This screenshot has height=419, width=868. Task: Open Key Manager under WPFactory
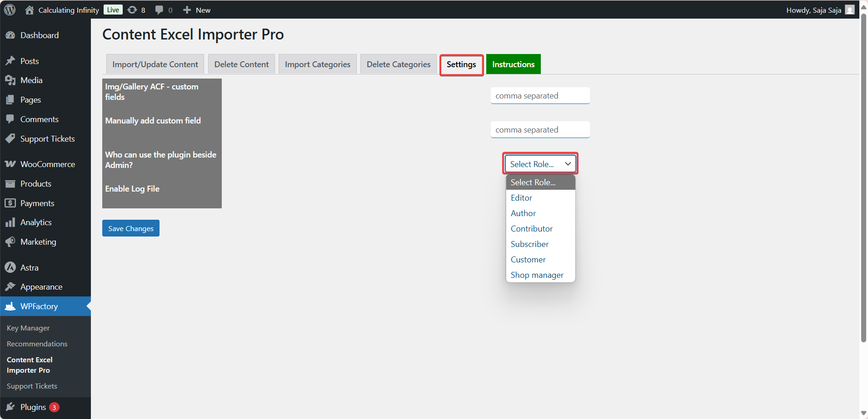pos(28,327)
